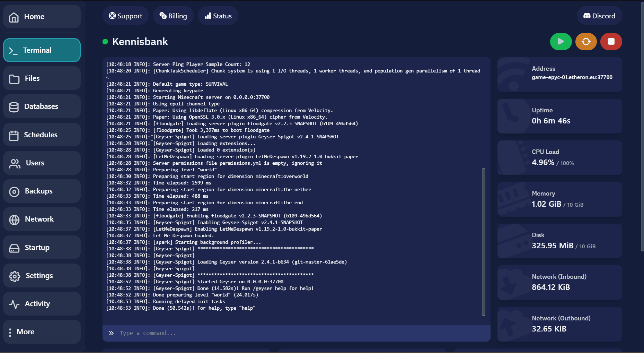
Task: Open the Schedules calendar section
Action: [42, 135]
